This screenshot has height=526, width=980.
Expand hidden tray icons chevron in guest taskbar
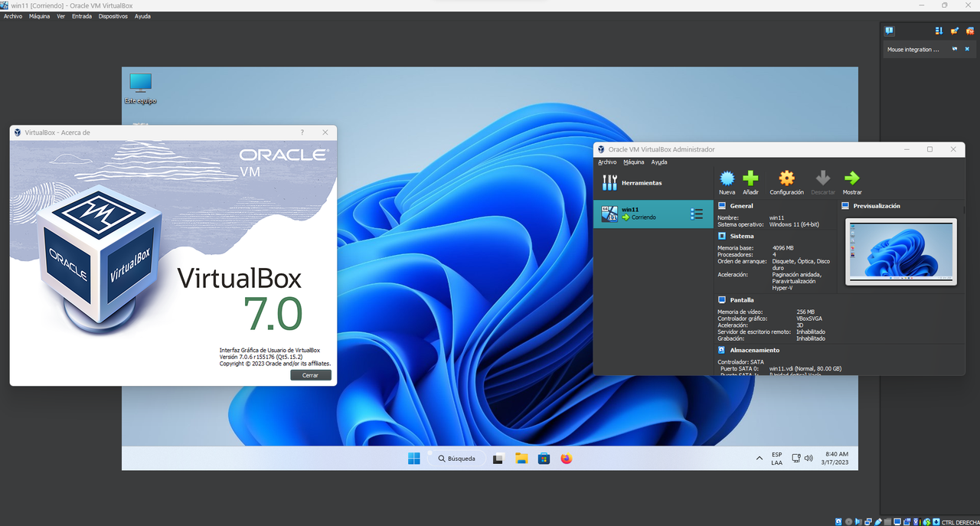coord(759,459)
